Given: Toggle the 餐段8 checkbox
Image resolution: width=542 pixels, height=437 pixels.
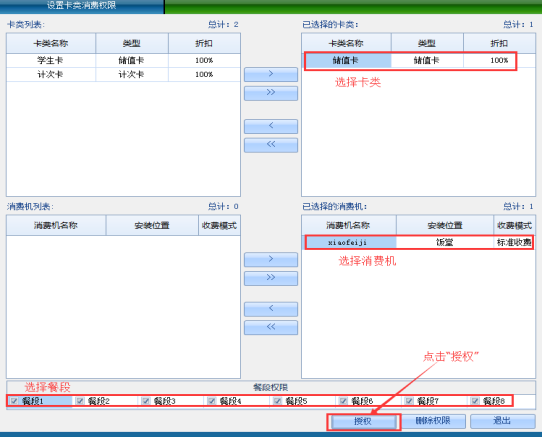Looking at the screenshot, I should pos(475,401).
